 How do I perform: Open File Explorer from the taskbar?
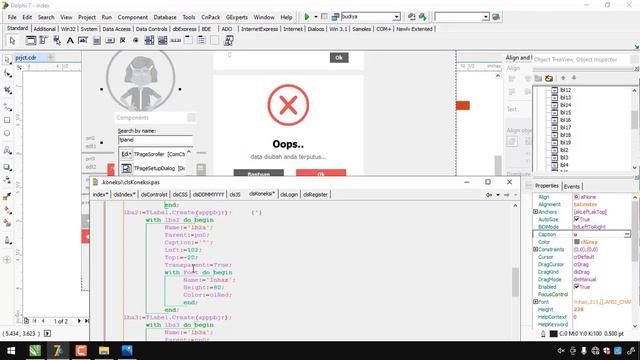pyautogui.click(x=104, y=351)
